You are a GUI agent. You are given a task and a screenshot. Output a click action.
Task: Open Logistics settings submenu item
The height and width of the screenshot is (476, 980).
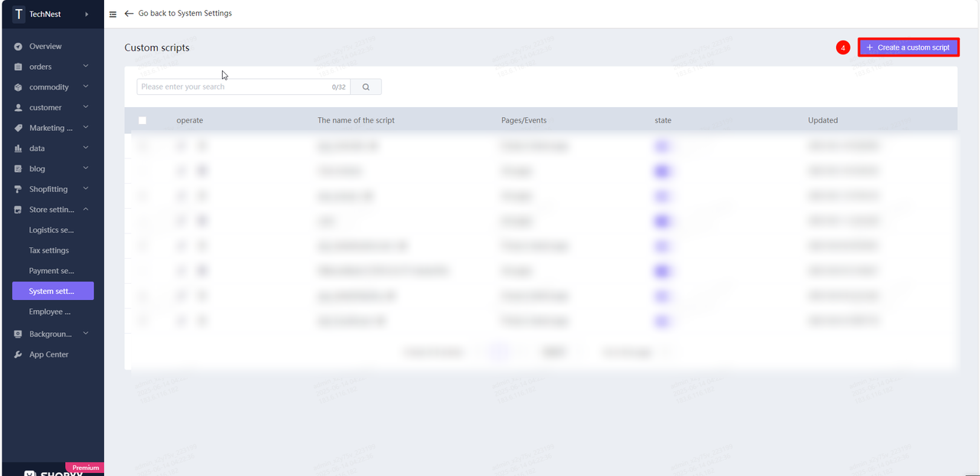[53, 230]
